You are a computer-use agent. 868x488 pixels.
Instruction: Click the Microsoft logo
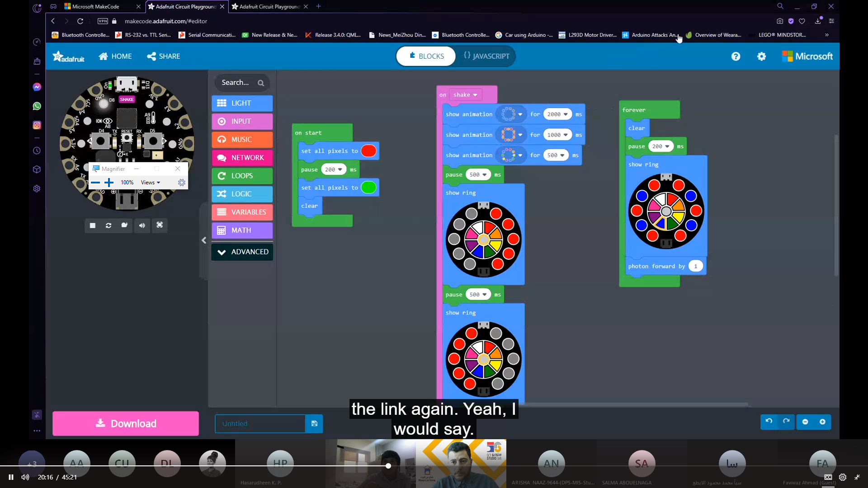[x=807, y=56]
